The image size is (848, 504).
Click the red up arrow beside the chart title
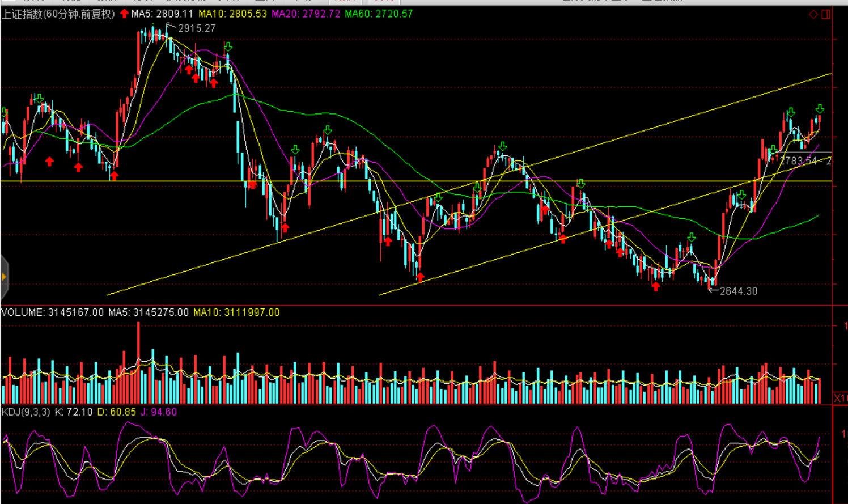(124, 14)
